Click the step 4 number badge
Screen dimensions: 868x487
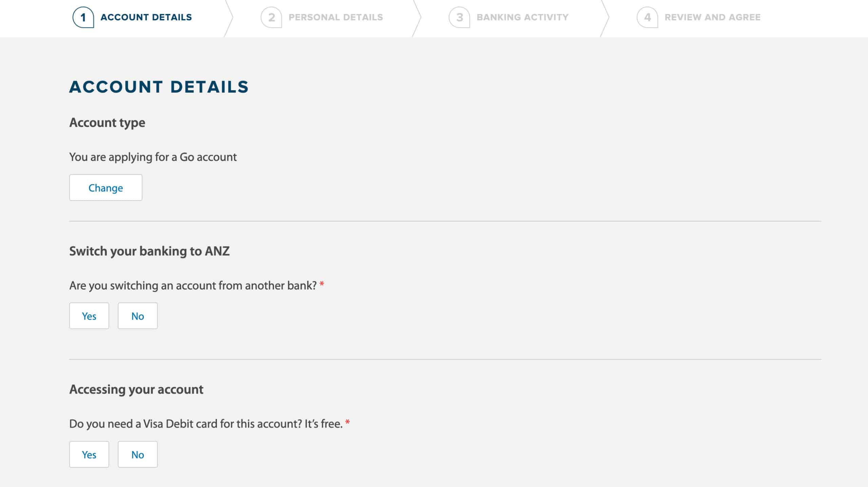[647, 17]
